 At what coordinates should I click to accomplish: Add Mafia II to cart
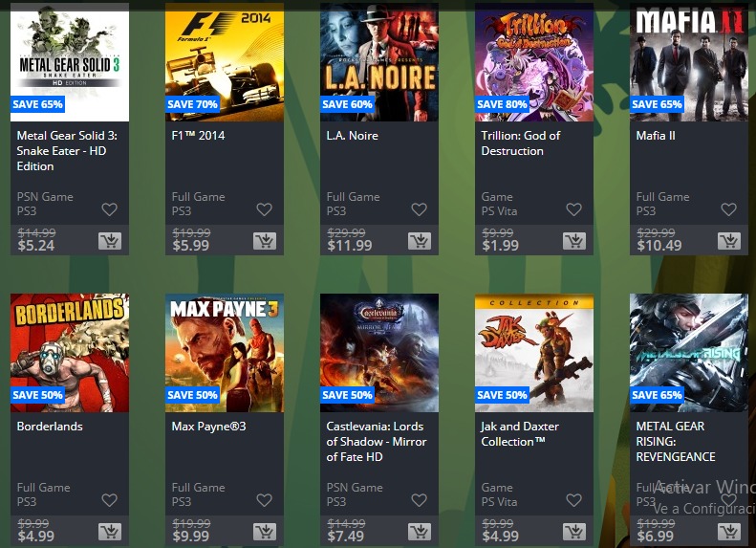[x=729, y=241]
